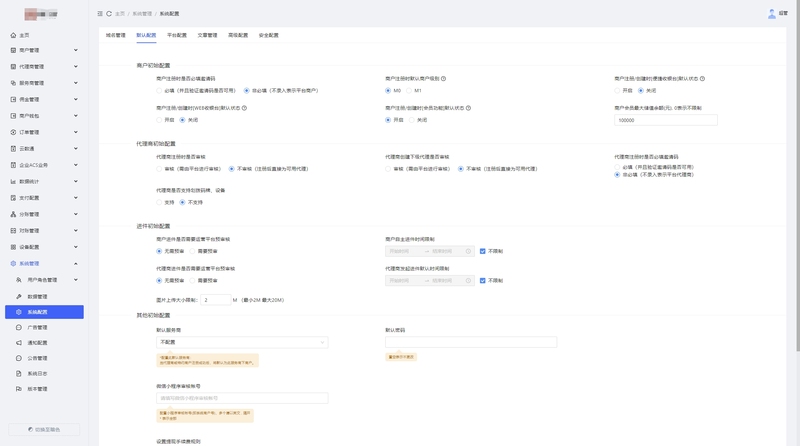Screen dimensions: 800x446
Task: Open the 默认服务商 dropdown showing 不配置
Action: tap(242, 342)
